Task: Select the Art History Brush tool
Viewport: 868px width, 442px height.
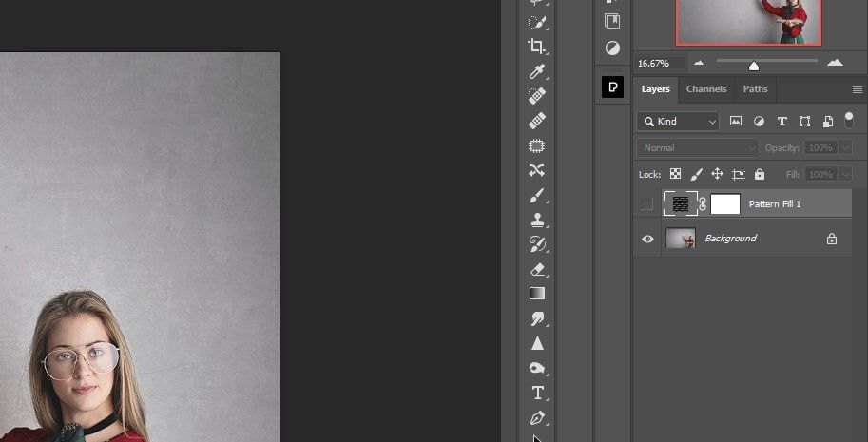Action: click(x=537, y=244)
